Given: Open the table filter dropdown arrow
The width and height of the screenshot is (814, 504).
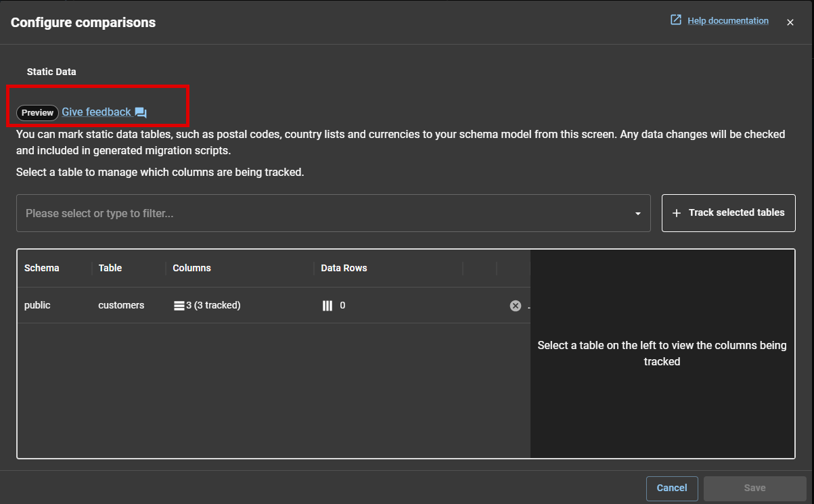Looking at the screenshot, I should (637, 214).
